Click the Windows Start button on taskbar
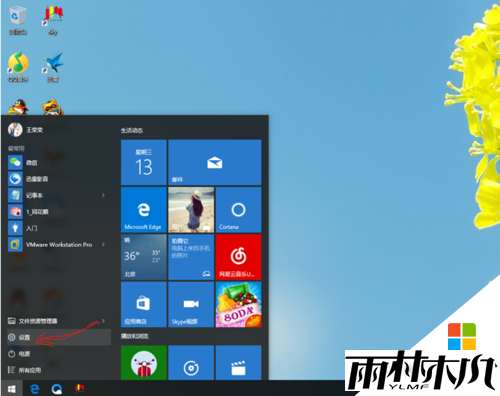500x396 pixels. [12, 388]
